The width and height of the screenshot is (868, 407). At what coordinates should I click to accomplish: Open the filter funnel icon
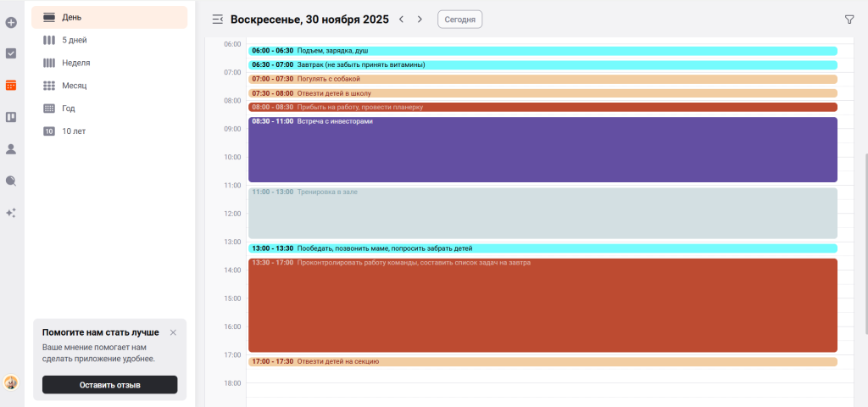click(x=849, y=20)
